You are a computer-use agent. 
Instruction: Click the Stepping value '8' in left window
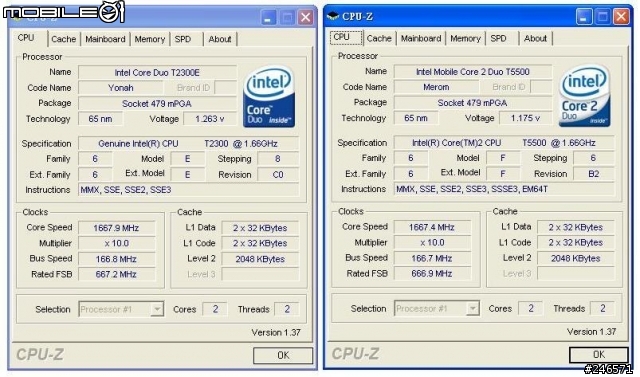tap(278, 159)
